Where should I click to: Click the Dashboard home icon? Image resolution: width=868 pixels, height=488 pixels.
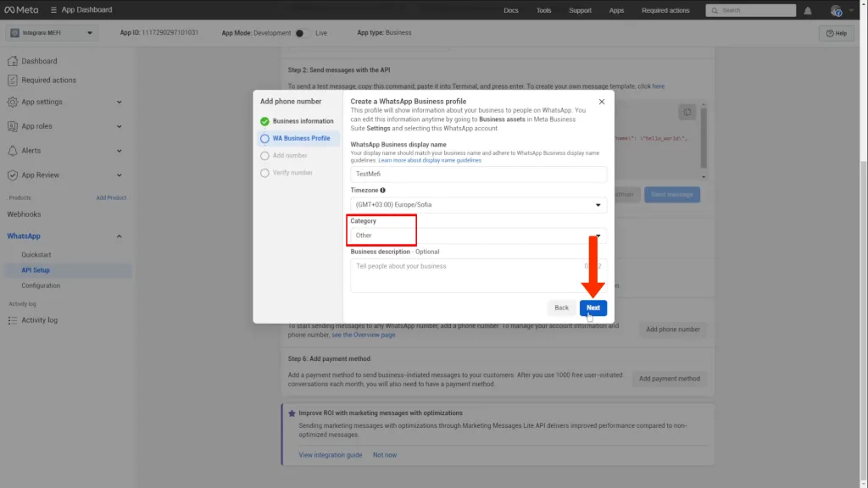coord(13,61)
